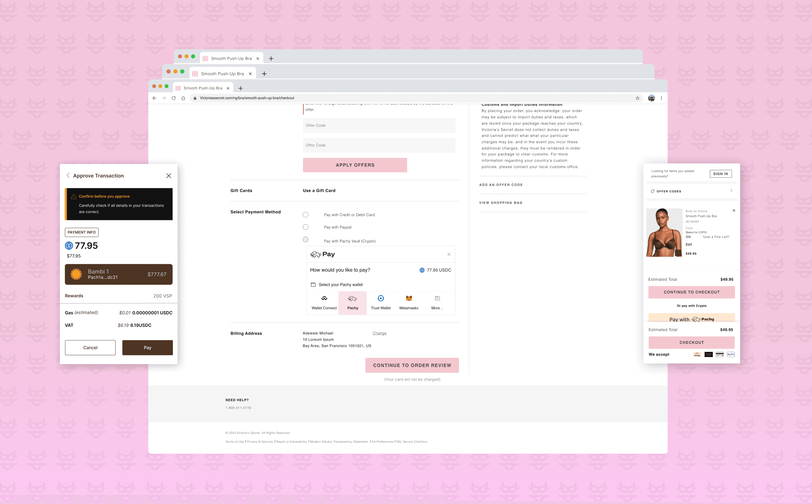Choose the Metamaskv wallet option

[409, 303]
